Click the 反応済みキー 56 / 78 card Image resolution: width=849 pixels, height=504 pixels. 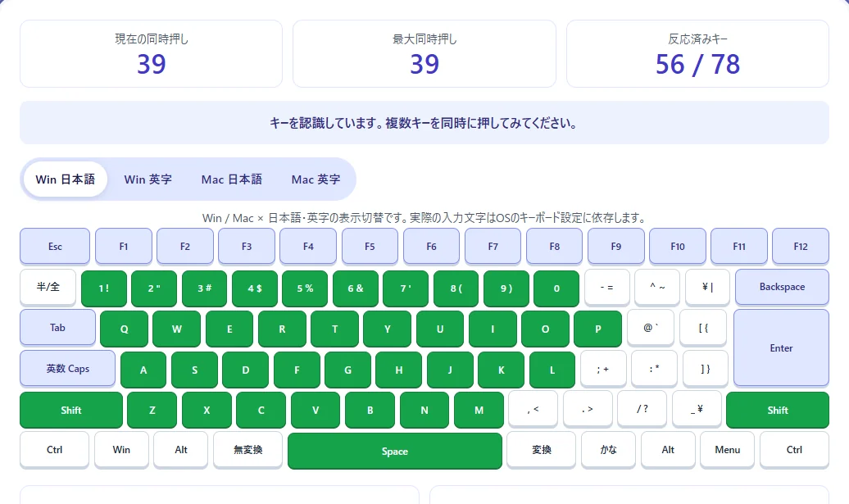[x=698, y=53]
